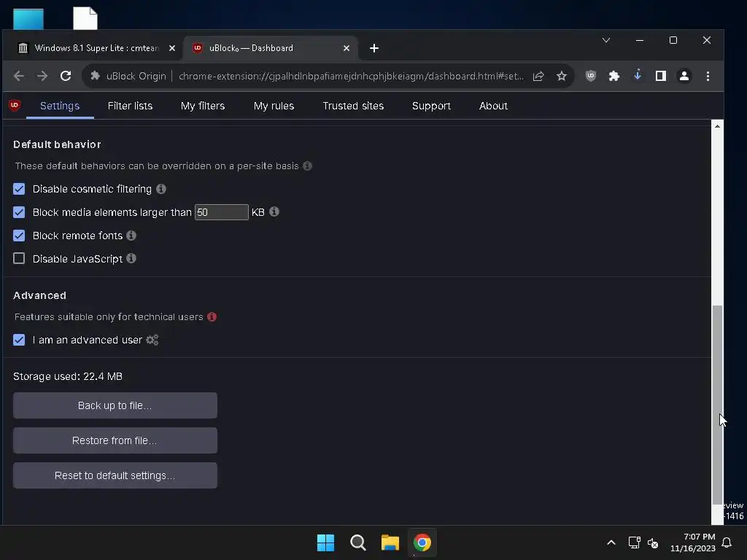Screen dimensions: 747x560
Task: Select the Settings tab
Action: click(60, 106)
